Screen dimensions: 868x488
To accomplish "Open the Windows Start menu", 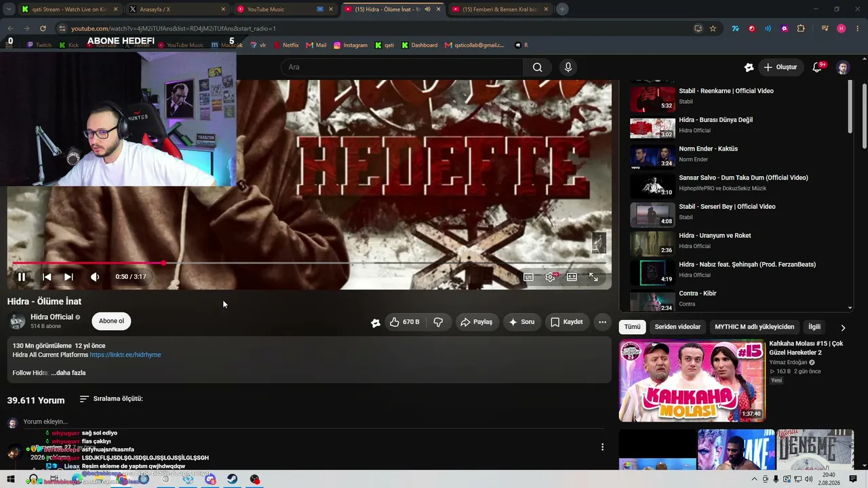I will click(10, 479).
